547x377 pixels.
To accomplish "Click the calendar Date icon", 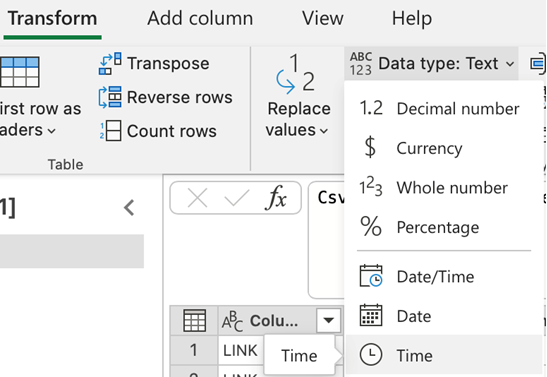I will (371, 315).
